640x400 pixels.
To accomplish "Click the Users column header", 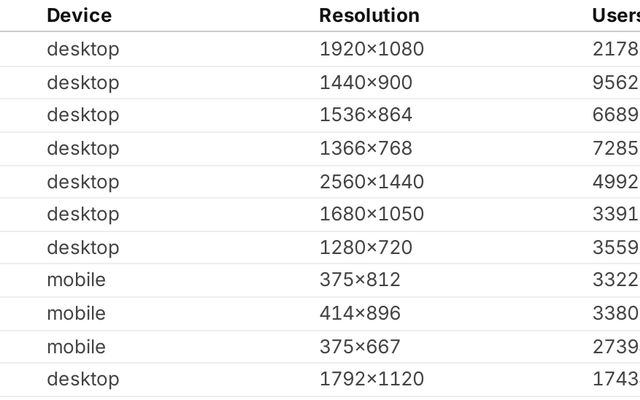I will [x=615, y=15].
